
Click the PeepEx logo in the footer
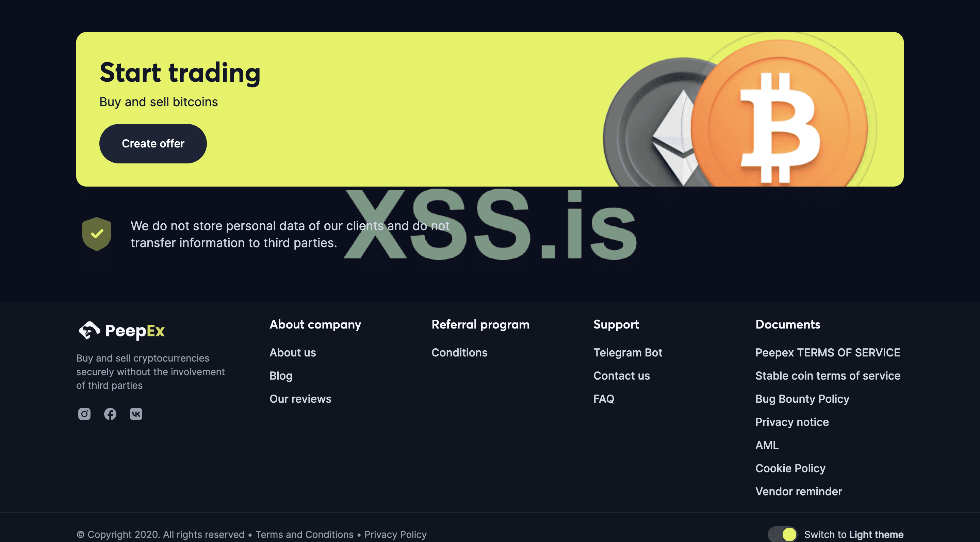(122, 330)
